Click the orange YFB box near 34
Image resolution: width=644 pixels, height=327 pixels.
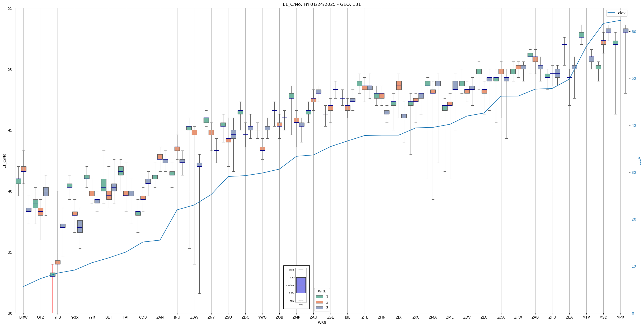tap(58, 262)
